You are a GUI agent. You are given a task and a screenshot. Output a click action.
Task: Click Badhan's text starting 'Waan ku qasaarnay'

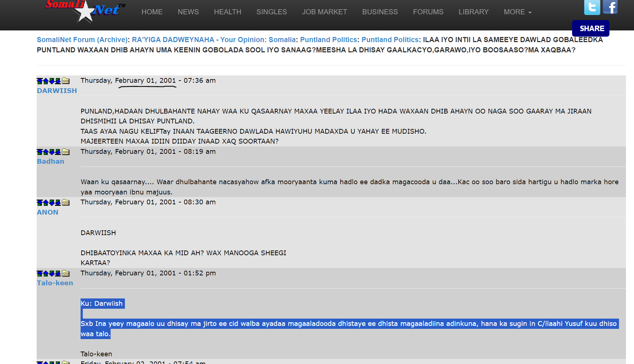coord(349,187)
